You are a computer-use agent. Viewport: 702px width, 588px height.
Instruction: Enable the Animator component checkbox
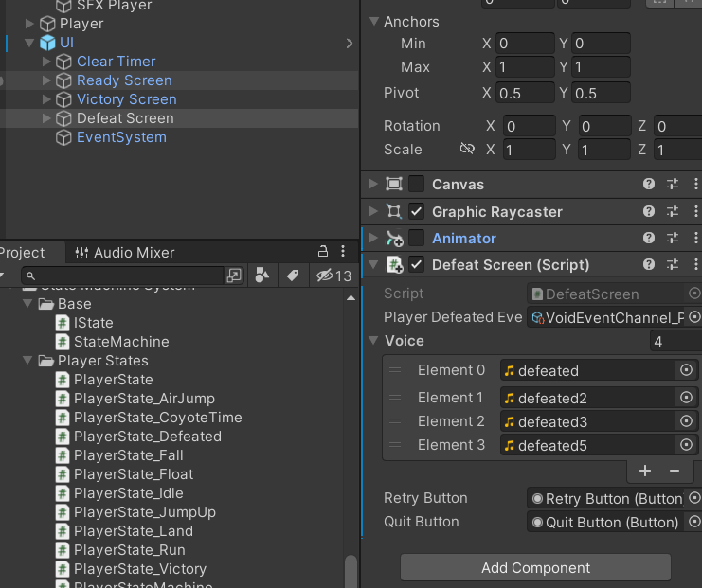[416, 238]
